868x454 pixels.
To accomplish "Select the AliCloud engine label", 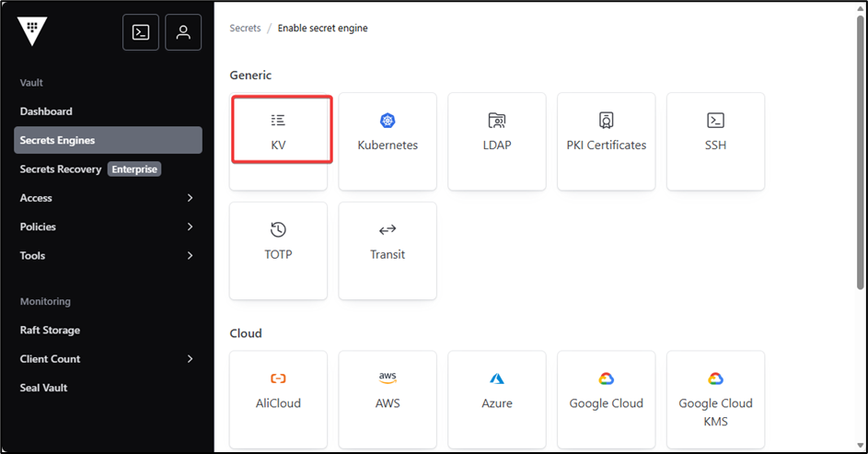I will pyautogui.click(x=278, y=403).
